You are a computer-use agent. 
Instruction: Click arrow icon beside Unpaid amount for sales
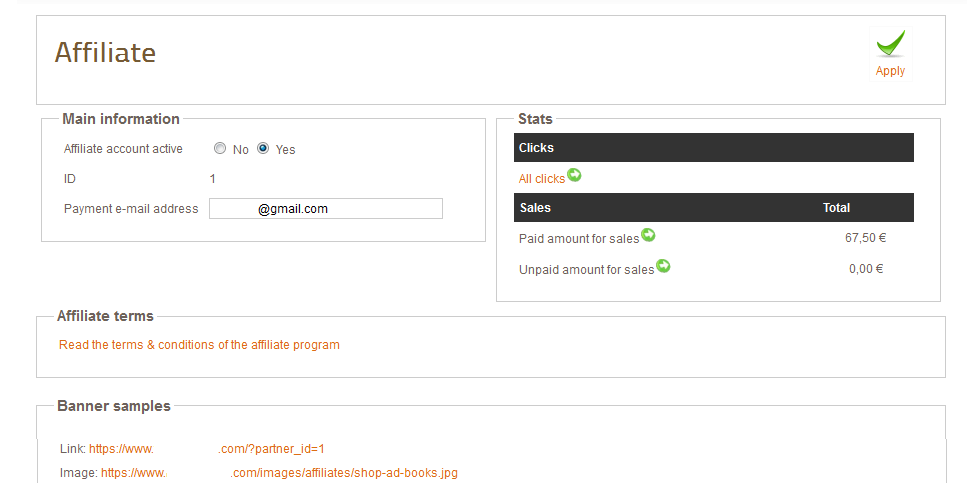pyautogui.click(x=663, y=266)
